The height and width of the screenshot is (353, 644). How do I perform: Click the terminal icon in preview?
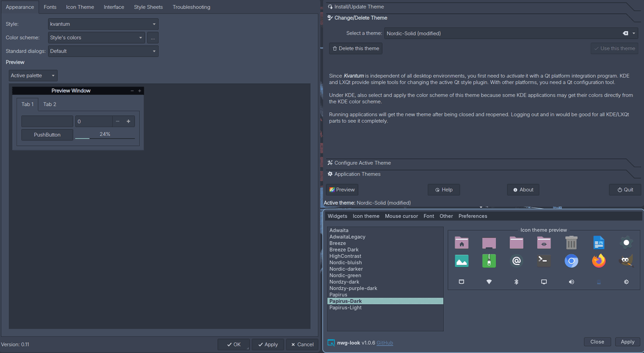coord(544,261)
